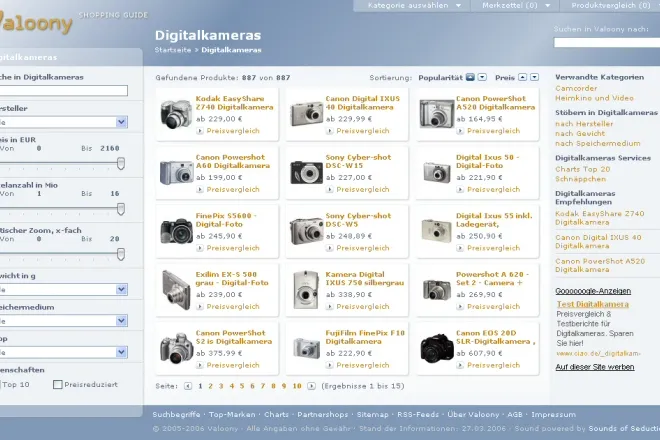Open the Merkzettel (0) menu
This screenshot has height=440, width=660.
point(516,5)
